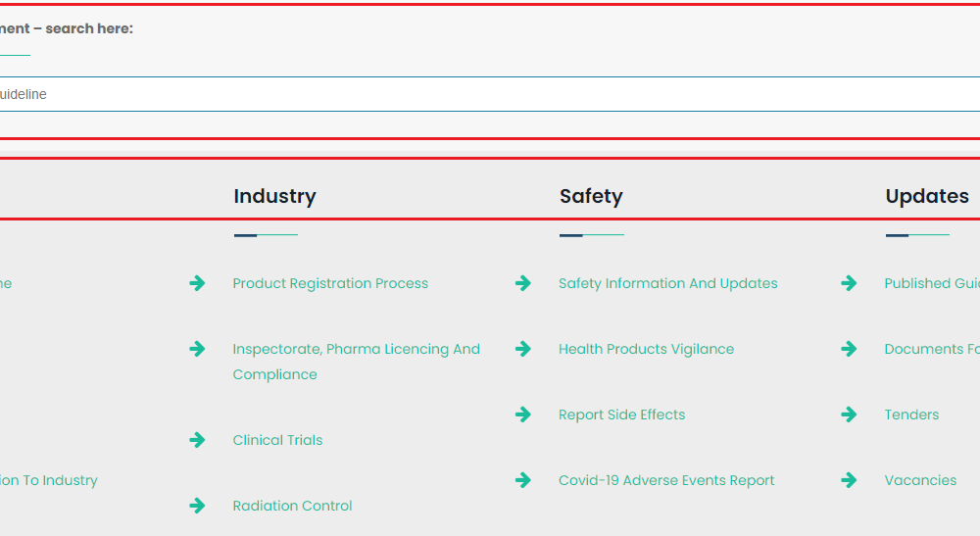The image size is (980, 536).
Task: Go to Clinical Trials page
Action: (277, 440)
